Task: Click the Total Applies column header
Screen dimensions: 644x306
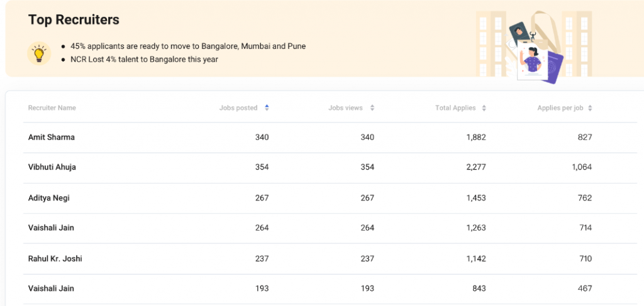Action: pos(455,108)
